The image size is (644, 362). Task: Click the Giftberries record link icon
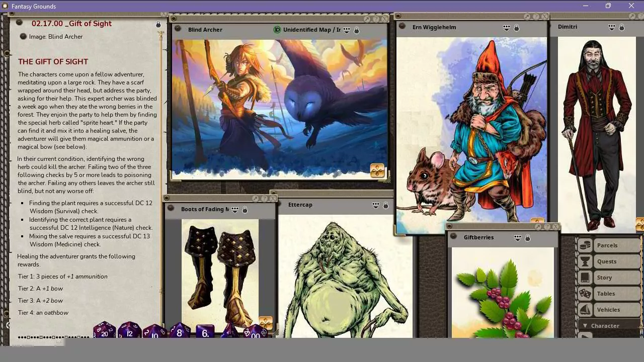454,237
